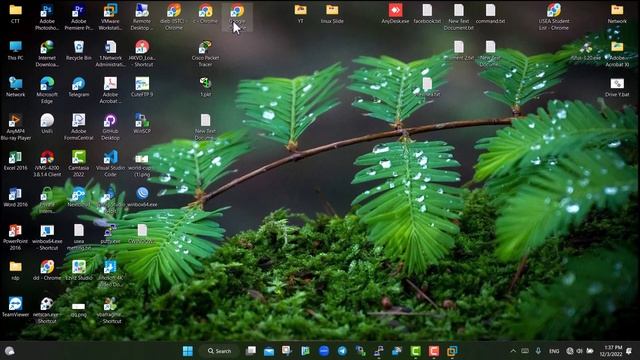Open the weather widget on taskbar
This screenshot has height=360, width=640.
pyautogui.click(x=10, y=351)
